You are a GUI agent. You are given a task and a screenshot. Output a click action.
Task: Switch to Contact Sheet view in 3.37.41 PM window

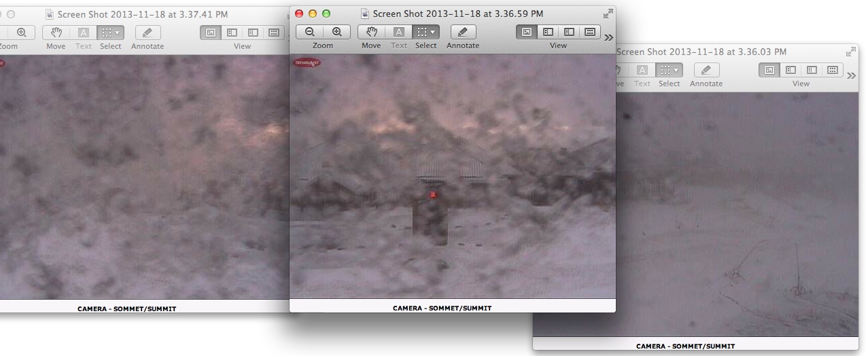click(x=274, y=32)
